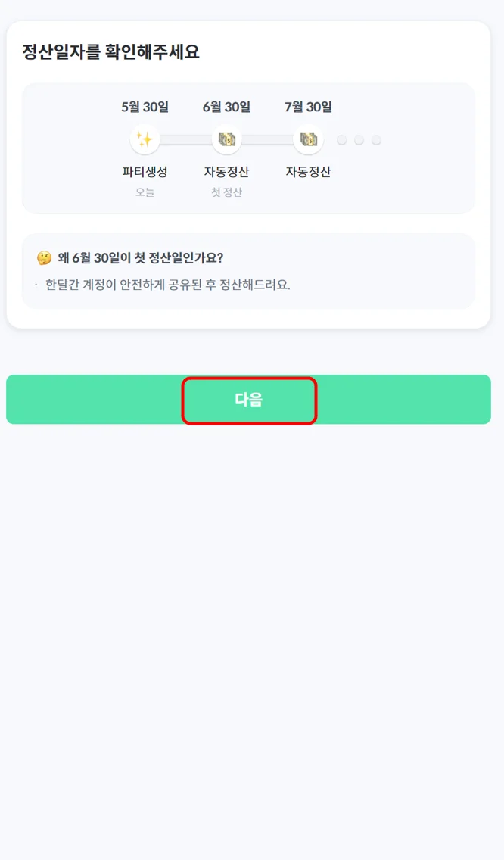Click the timeline bar between 5월 30일 and 6월 30일

[185, 140]
